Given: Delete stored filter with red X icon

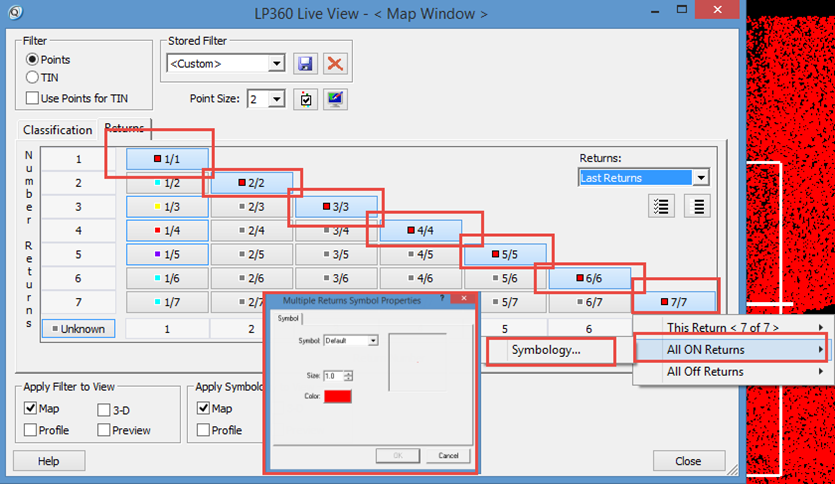Looking at the screenshot, I should tap(335, 64).
